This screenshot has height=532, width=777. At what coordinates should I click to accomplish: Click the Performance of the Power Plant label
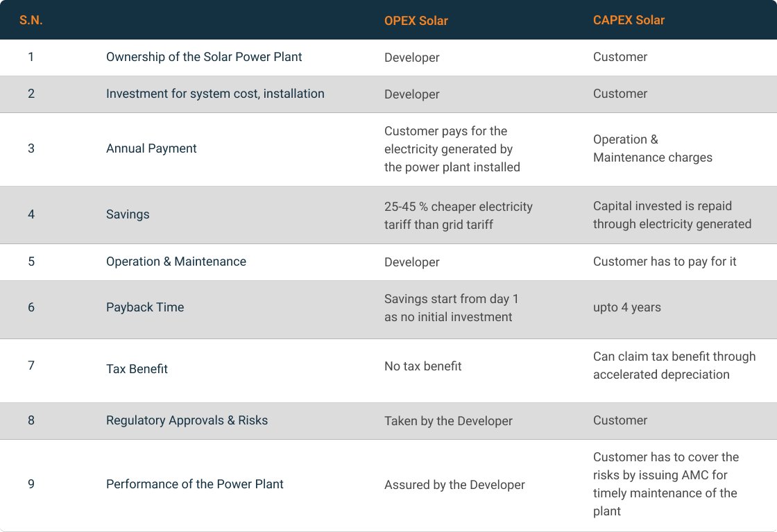[195, 484]
